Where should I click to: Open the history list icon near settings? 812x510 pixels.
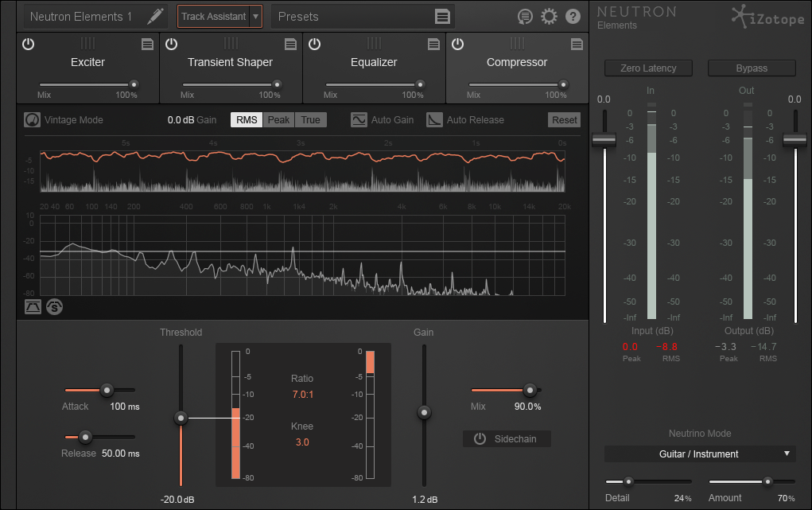tap(524, 17)
